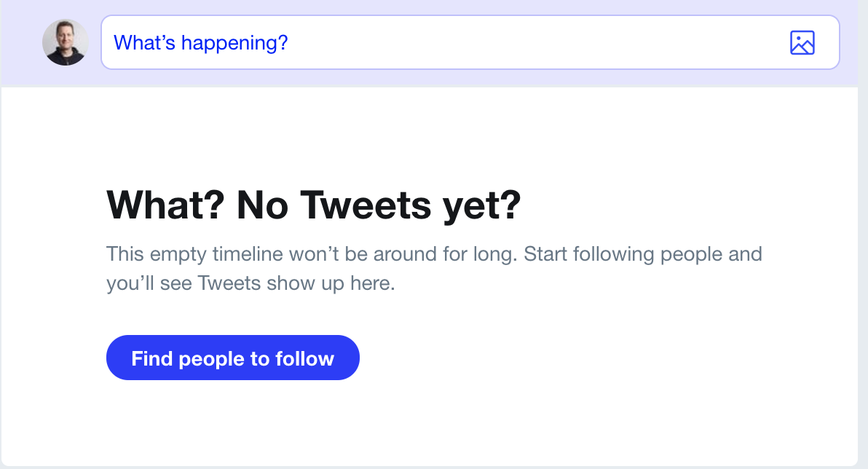868x469 pixels.
Task: Click the empty timeline description paragraph
Action: pyautogui.click(x=434, y=269)
